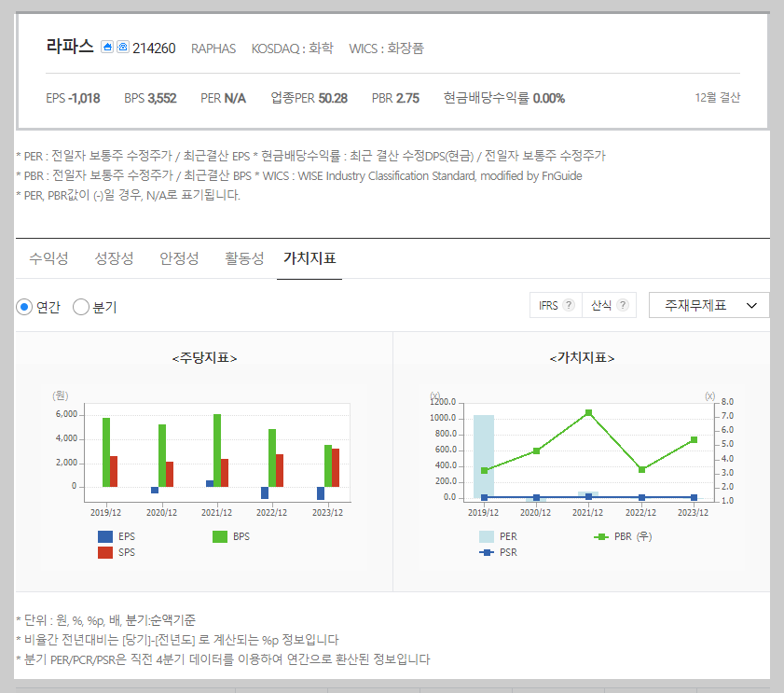Open the IFRS help question mark icon
The height and width of the screenshot is (693, 784).
click(569, 305)
